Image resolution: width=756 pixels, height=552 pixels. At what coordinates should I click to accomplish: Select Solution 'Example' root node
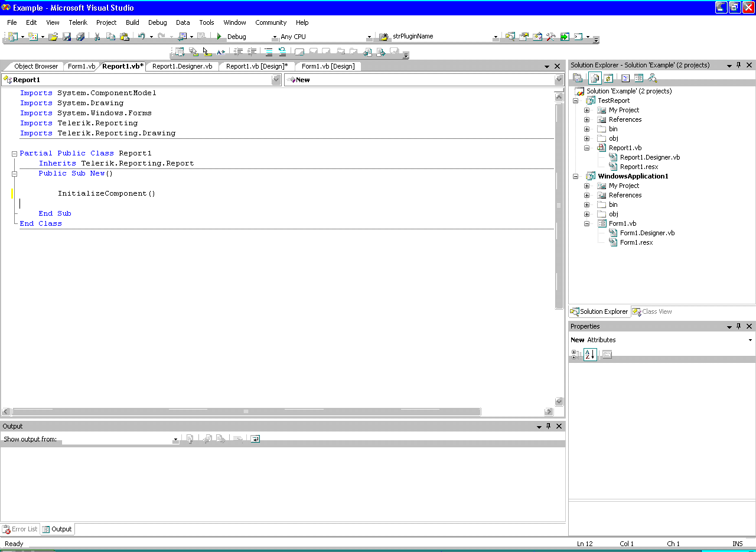pyautogui.click(x=629, y=91)
